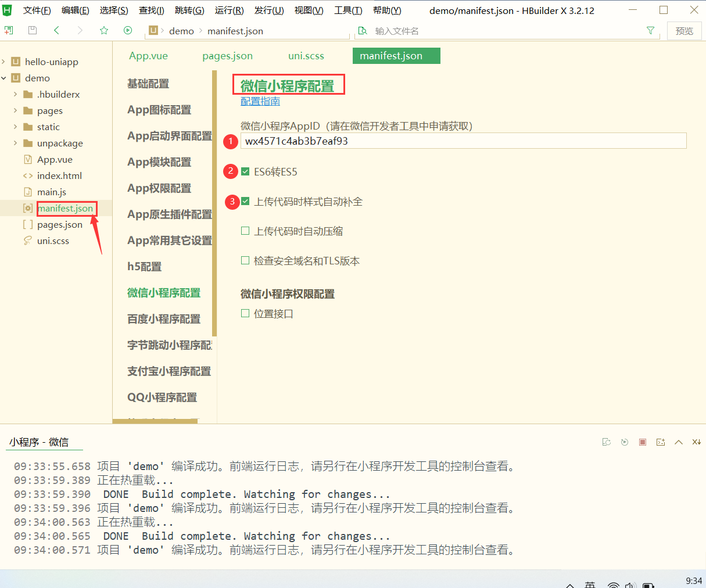This screenshot has width=706, height=588.
Task: Open the 文件 menu
Action: tap(37, 9)
